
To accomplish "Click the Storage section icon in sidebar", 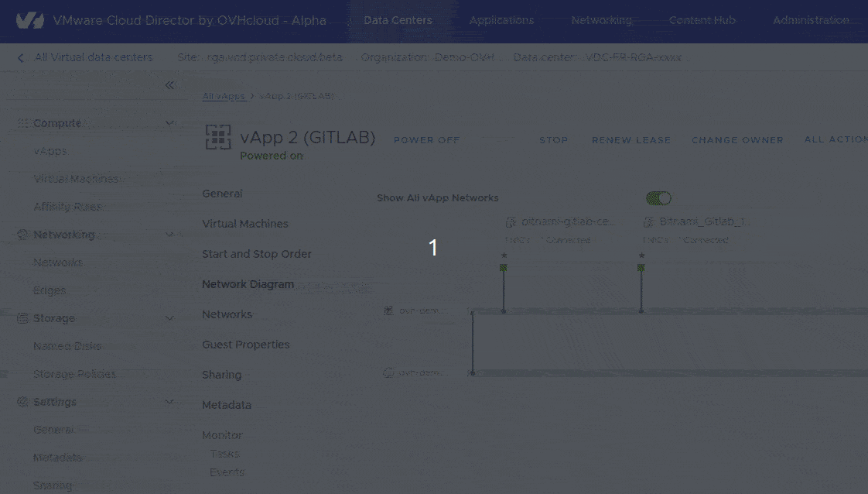I will 22,317.
